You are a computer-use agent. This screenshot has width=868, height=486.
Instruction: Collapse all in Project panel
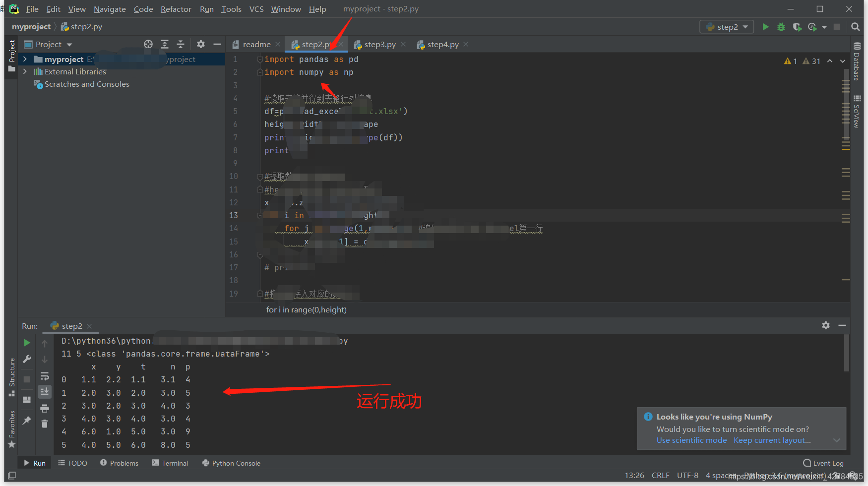[181, 44]
